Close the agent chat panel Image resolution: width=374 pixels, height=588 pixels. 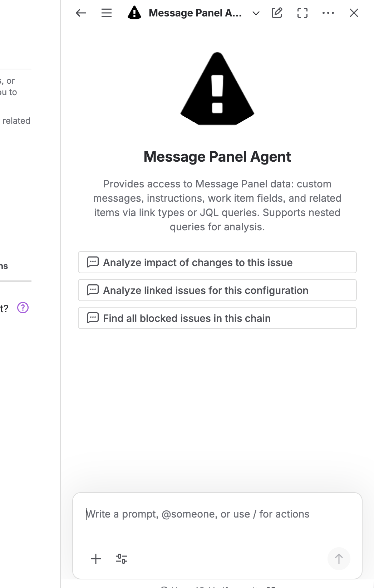(x=354, y=13)
